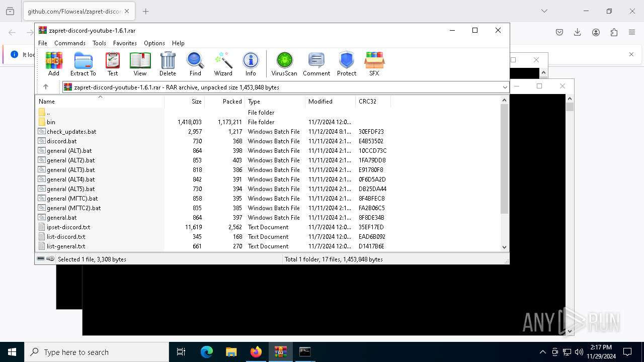Image resolution: width=644 pixels, height=362 pixels.
Task: Select list-general.txt file
Action: pyautogui.click(x=268, y=246)
